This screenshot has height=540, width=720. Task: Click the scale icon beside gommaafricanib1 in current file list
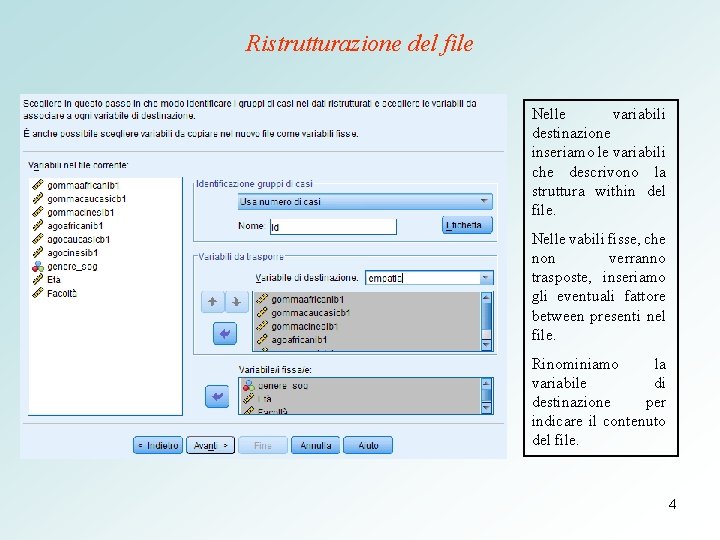coord(38,185)
